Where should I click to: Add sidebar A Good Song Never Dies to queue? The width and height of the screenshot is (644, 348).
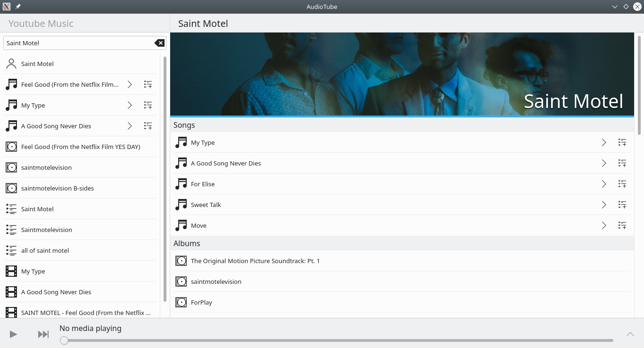(148, 126)
